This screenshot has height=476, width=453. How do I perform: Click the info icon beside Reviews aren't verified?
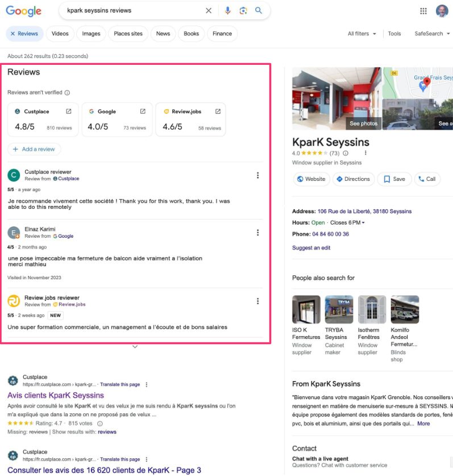tap(68, 93)
